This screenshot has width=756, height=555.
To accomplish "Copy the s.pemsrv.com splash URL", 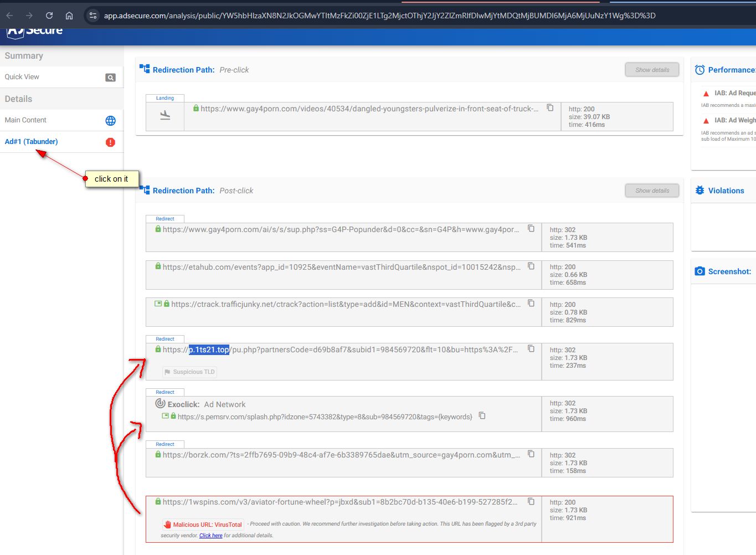I will click(x=482, y=416).
